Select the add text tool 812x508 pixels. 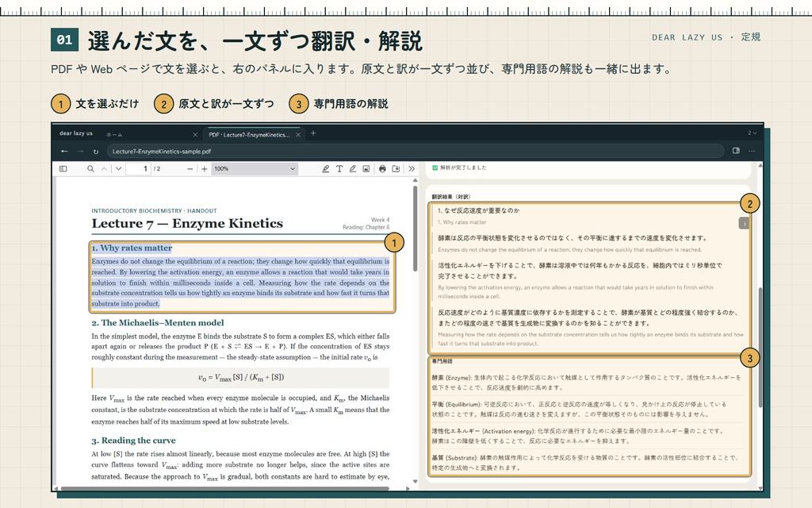click(x=339, y=169)
